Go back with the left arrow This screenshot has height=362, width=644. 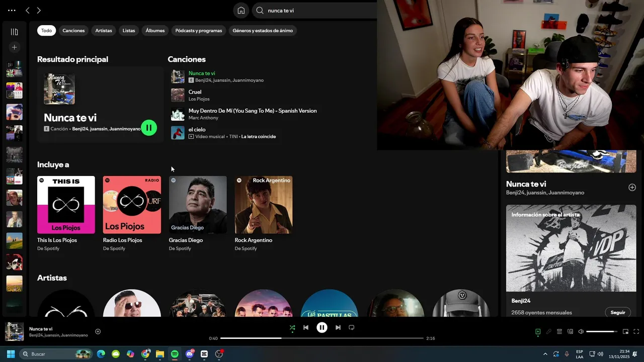coord(28,10)
